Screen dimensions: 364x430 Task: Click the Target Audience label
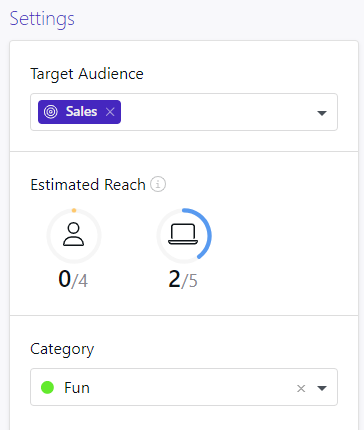(x=87, y=74)
